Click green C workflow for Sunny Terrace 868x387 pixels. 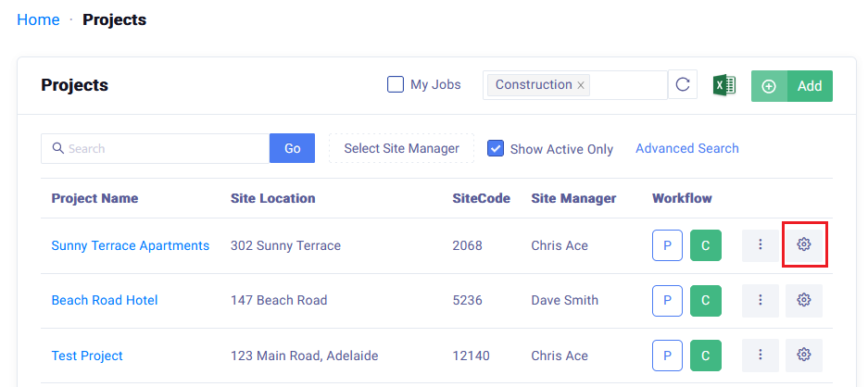(705, 245)
